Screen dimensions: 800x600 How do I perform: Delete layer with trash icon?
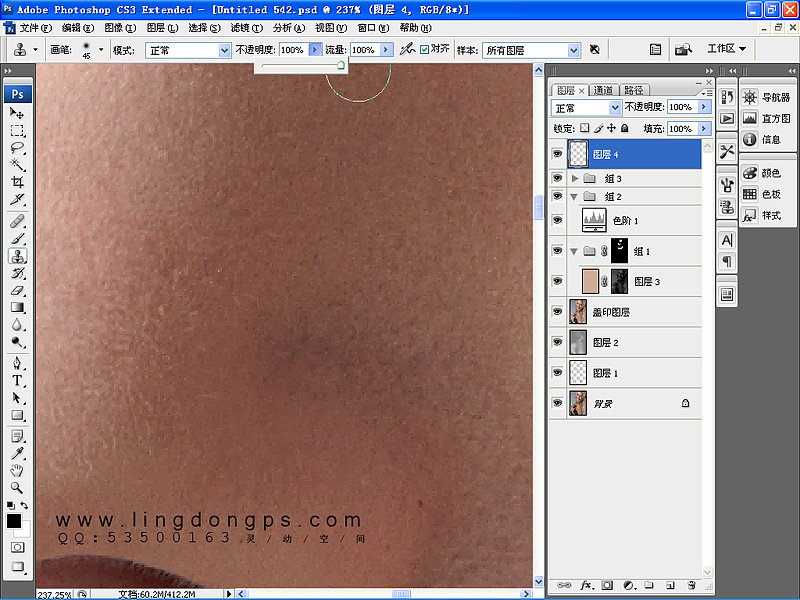point(691,585)
